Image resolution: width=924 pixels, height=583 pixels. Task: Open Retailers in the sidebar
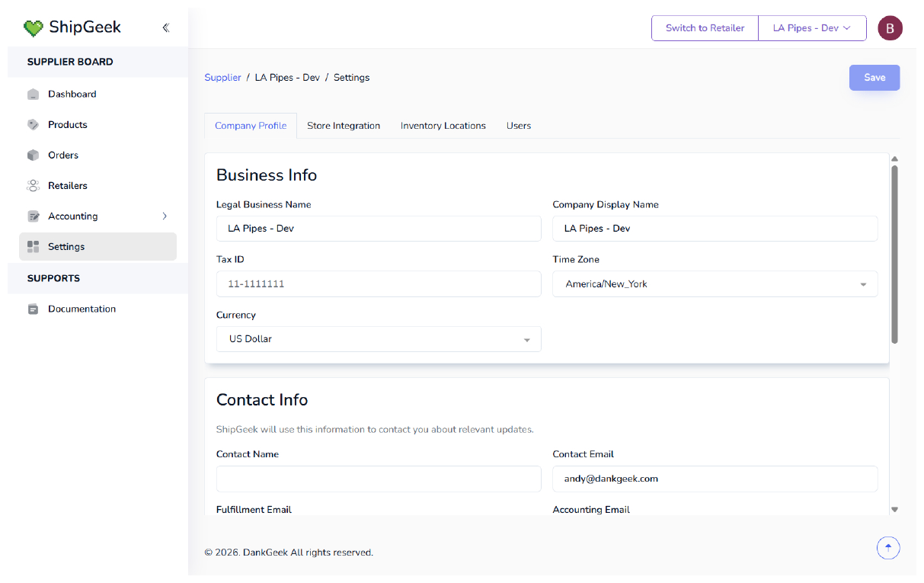tap(98, 186)
